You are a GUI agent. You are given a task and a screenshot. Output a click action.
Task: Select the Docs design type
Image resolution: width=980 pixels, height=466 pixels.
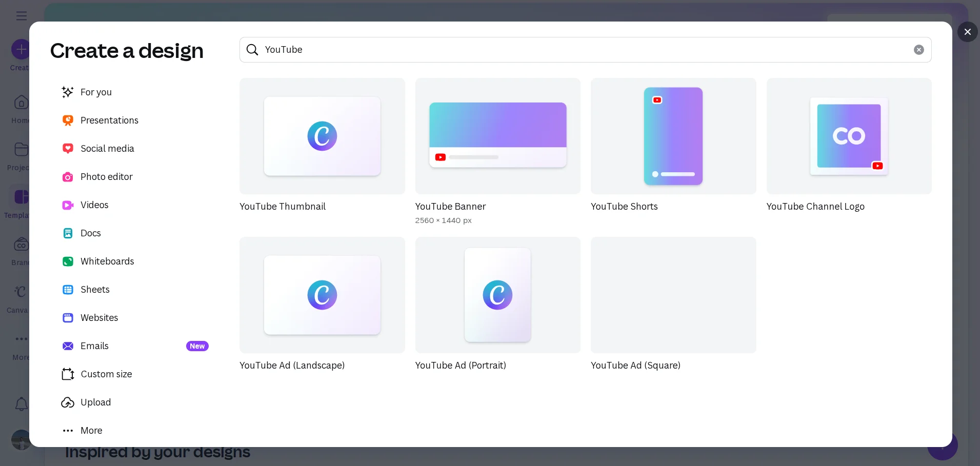point(90,233)
